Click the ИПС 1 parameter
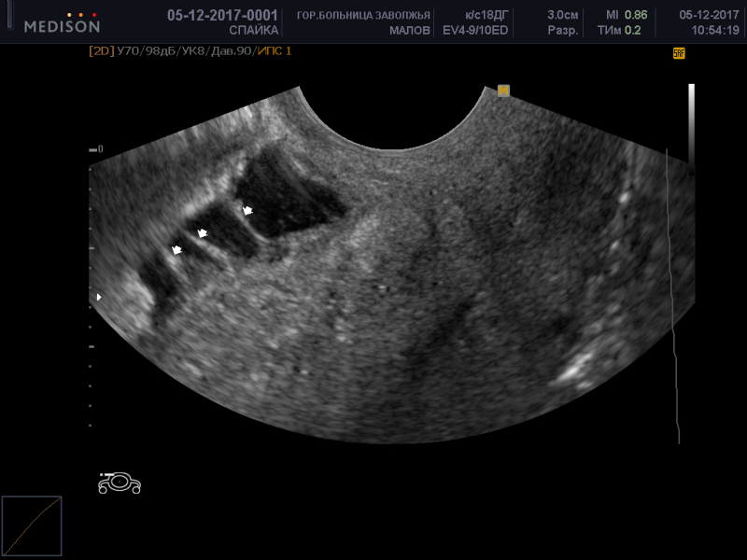The image size is (747, 560). click(x=275, y=51)
